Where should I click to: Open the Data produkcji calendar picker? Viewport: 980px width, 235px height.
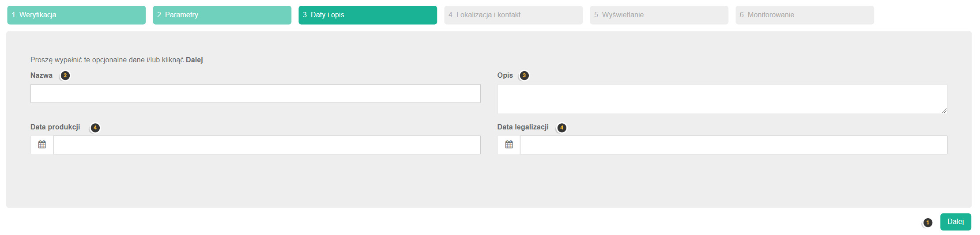[x=42, y=145]
